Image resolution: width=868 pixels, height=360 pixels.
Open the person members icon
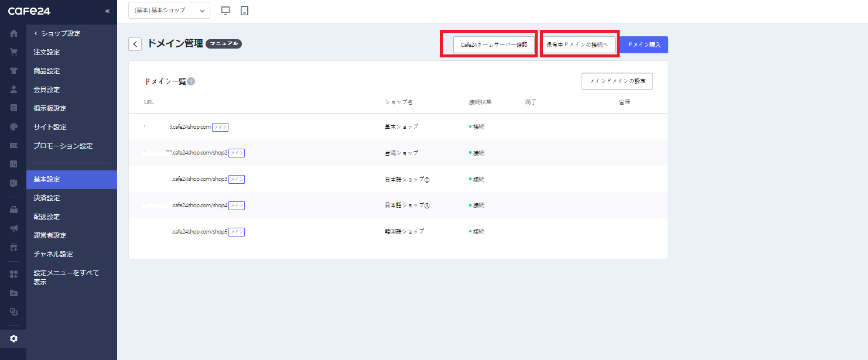(x=13, y=90)
